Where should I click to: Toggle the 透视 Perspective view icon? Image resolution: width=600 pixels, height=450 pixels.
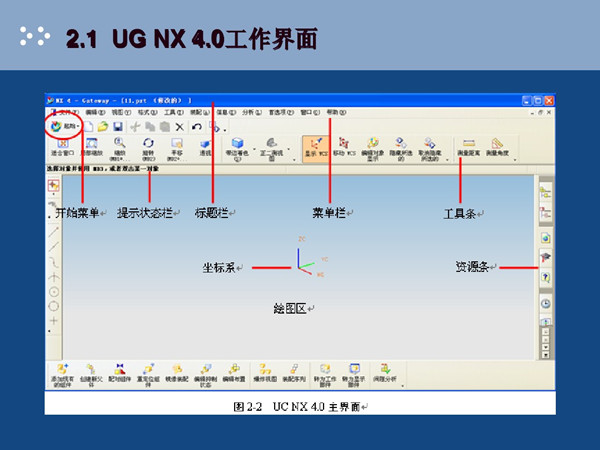point(205,148)
